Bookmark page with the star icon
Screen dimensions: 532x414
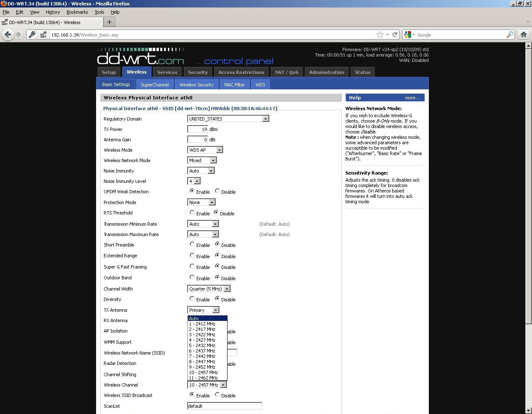pyautogui.click(x=380, y=34)
